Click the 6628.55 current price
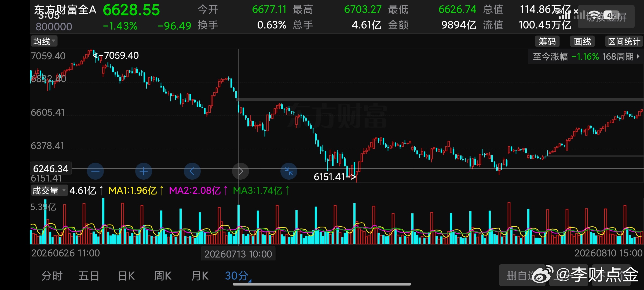The width and height of the screenshot is (644, 290). [131, 10]
